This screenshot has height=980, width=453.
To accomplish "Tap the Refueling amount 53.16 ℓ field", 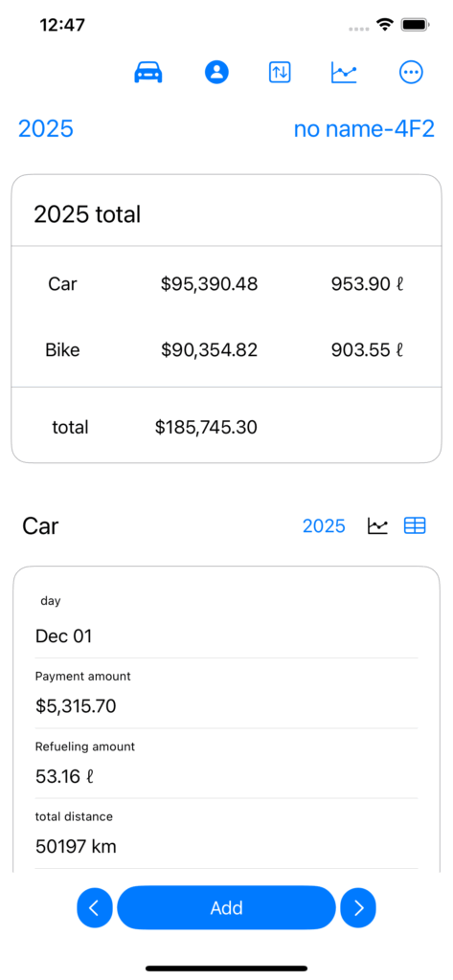I will click(226, 763).
